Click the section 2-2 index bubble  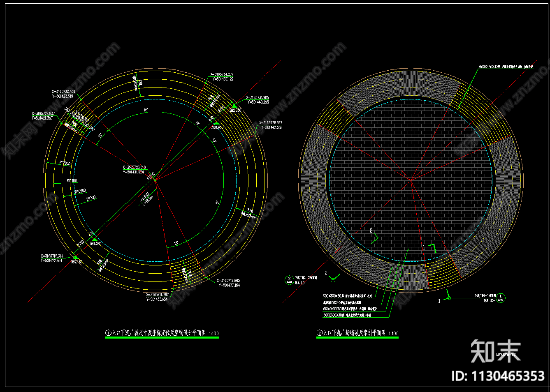click(x=289, y=280)
